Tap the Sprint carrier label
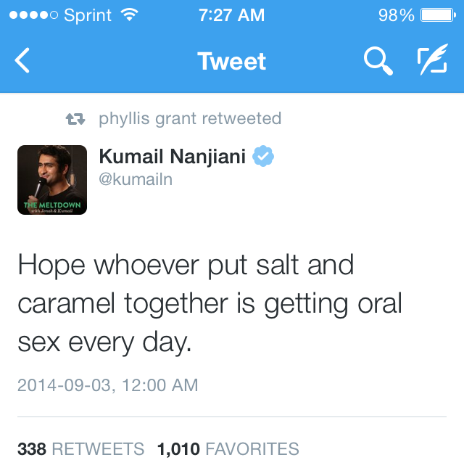464x476 pixels. (88, 15)
